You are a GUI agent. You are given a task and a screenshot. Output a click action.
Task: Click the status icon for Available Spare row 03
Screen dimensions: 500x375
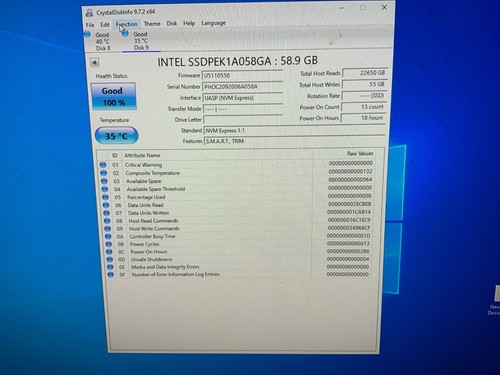click(104, 181)
